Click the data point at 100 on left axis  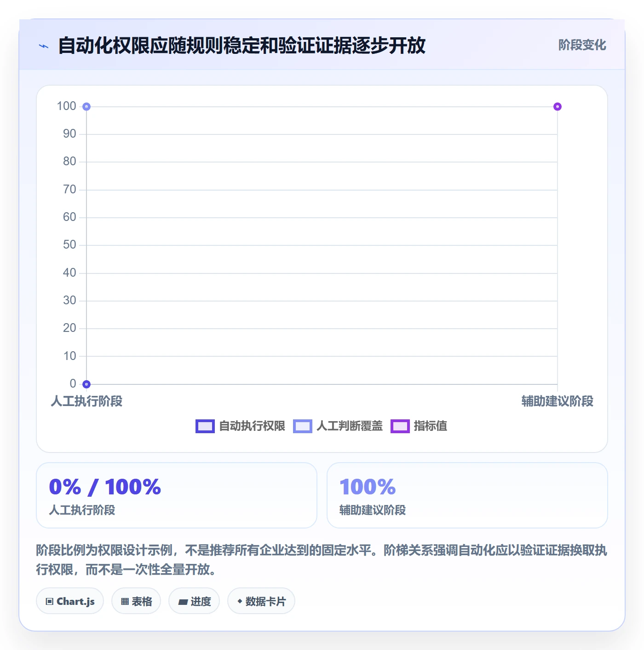coord(86,107)
